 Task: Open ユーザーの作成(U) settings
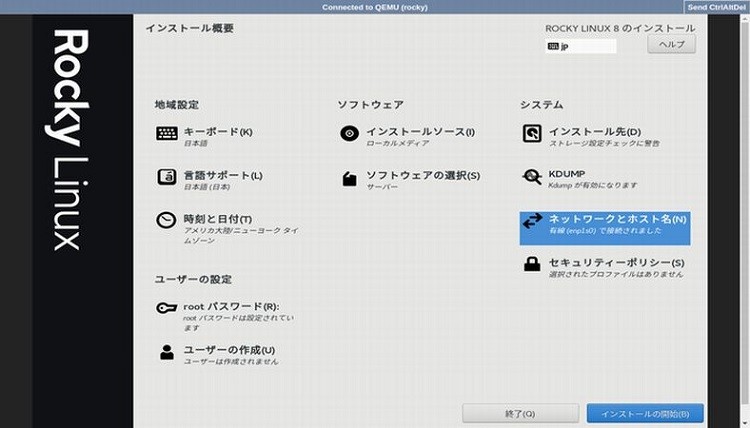pyautogui.click(x=229, y=350)
